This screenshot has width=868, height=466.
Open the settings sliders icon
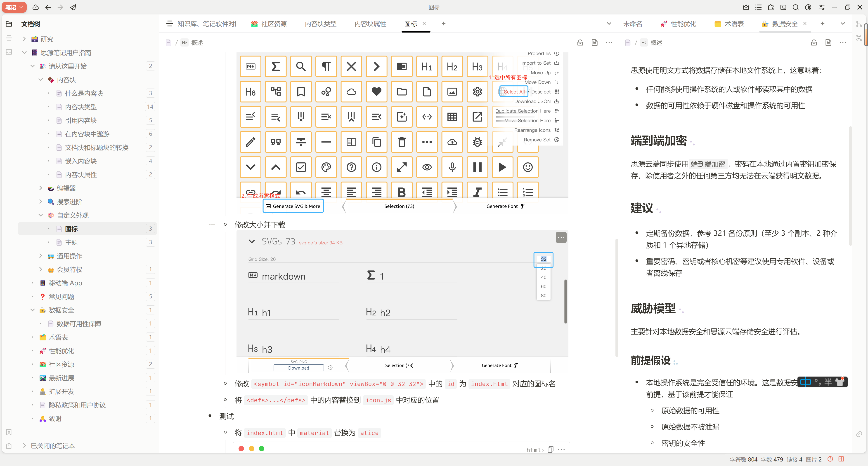(x=821, y=7)
